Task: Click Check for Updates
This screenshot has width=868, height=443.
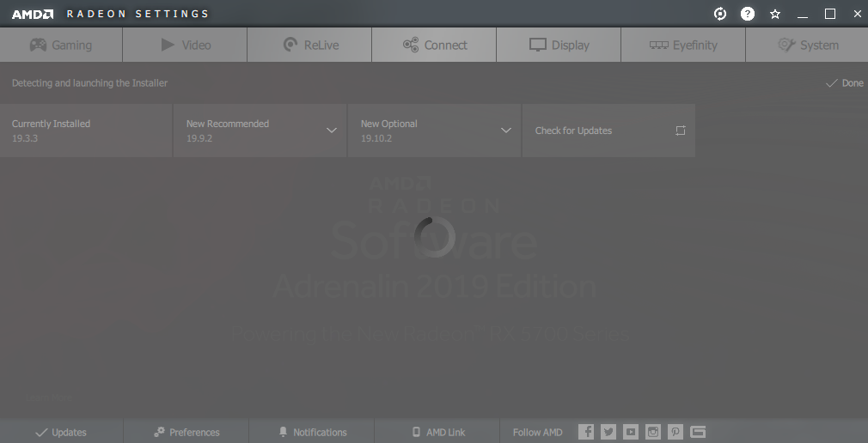Action: tap(608, 130)
